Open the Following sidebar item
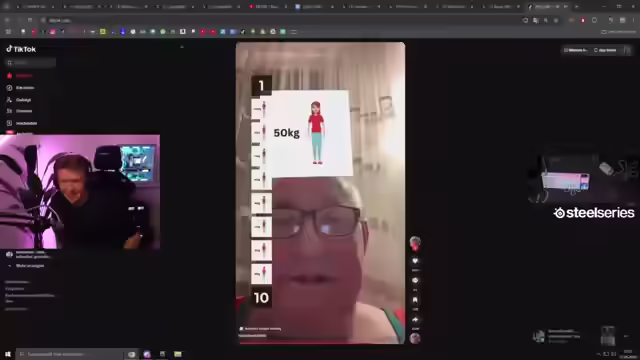This screenshot has width=640, height=360. click(x=19, y=100)
